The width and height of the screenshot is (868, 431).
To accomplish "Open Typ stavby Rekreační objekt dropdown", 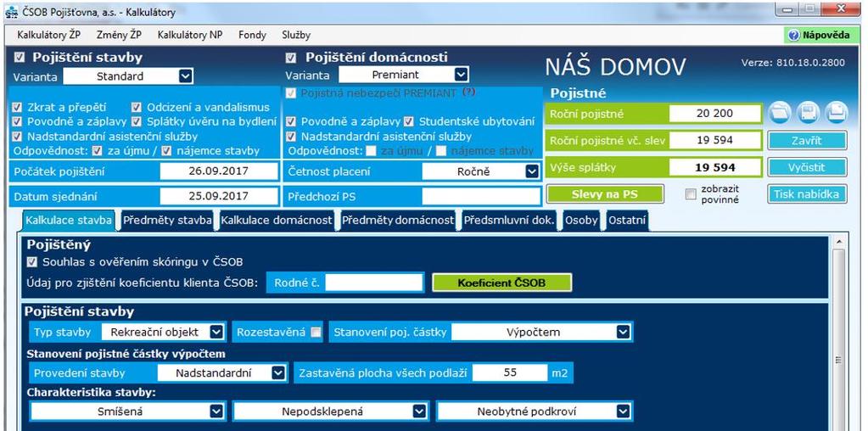I will [217, 332].
